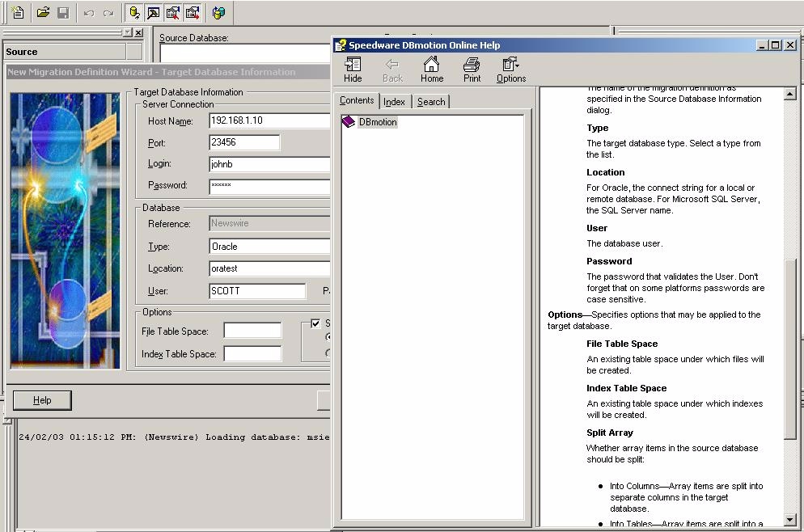Open the Type field set to Oracle
Image resolution: width=804 pixels, height=532 pixels.
coord(269,247)
